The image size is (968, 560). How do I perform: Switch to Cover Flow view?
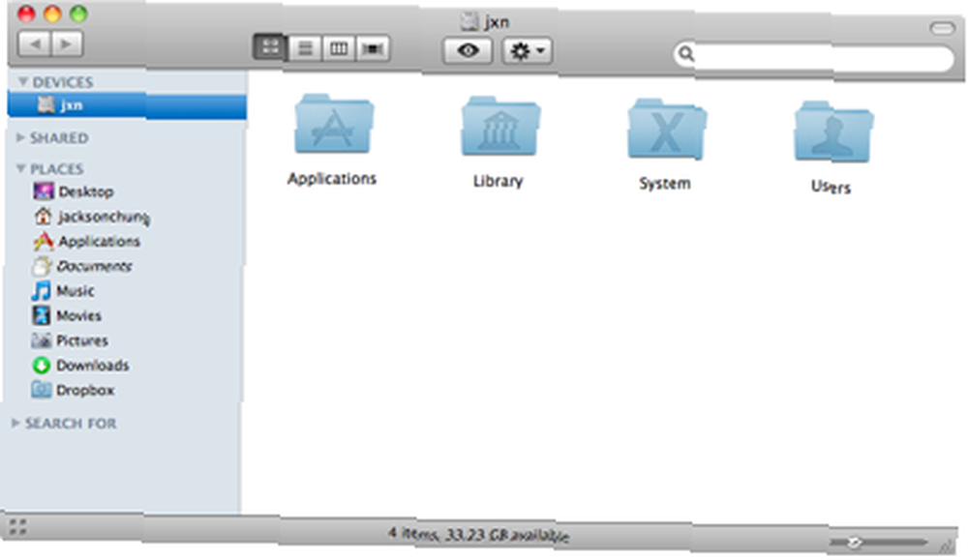tap(373, 48)
